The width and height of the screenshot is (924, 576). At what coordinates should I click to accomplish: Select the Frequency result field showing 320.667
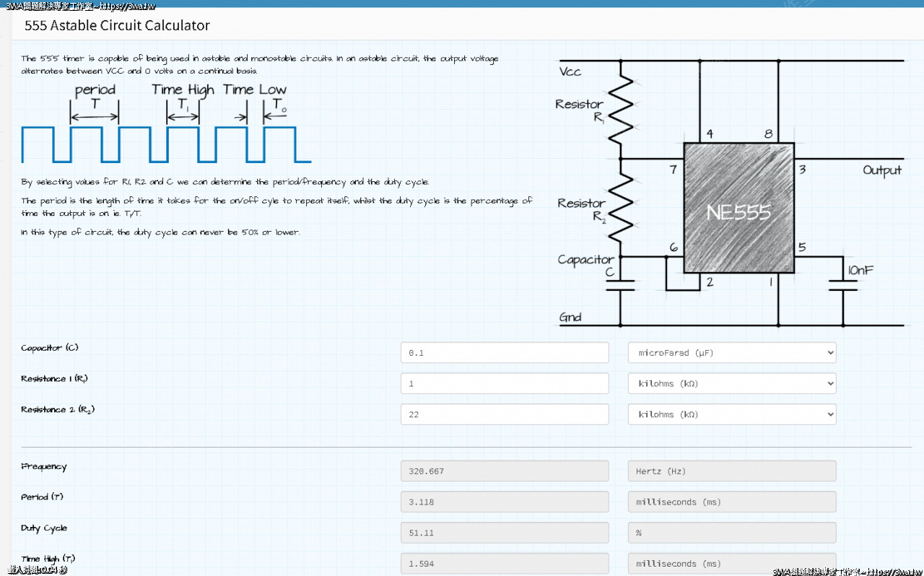click(504, 471)
